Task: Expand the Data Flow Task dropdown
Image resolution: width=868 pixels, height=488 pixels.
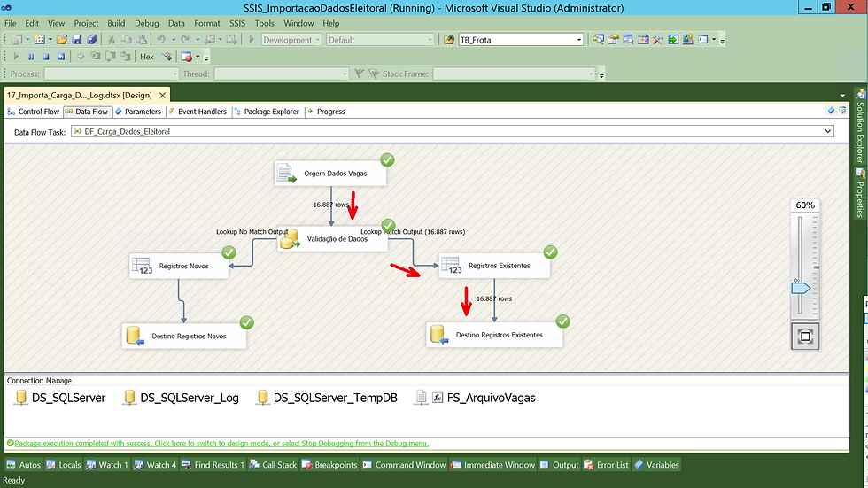Action: [x=827, y=132]
